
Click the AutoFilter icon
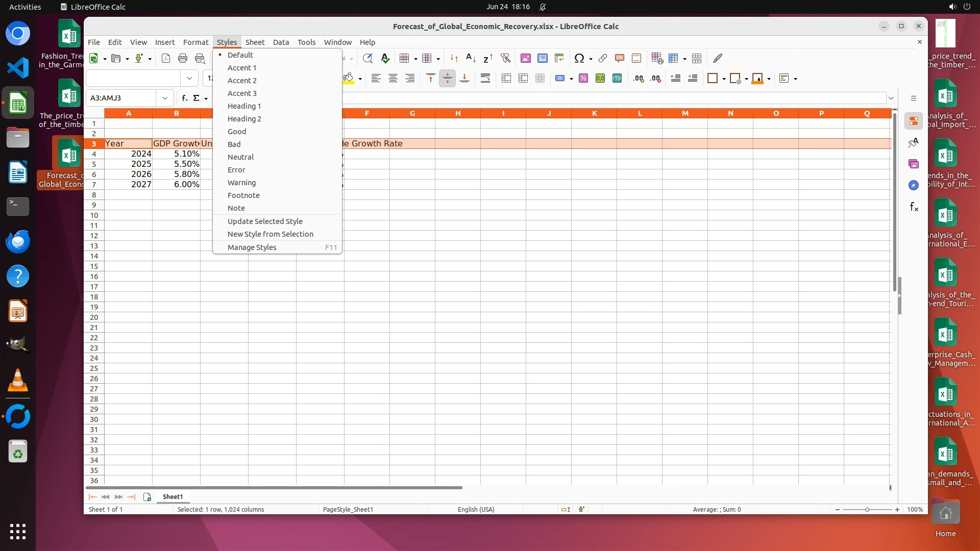click(505, 58)
